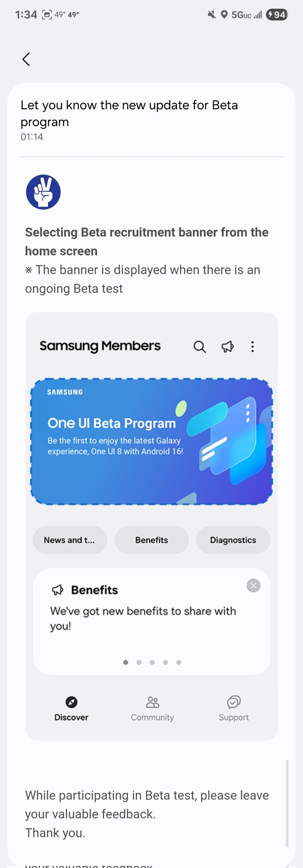Tap the battery indicator in status bar
This screenshot has height=868, width=303.
click(x=277, y=15)
